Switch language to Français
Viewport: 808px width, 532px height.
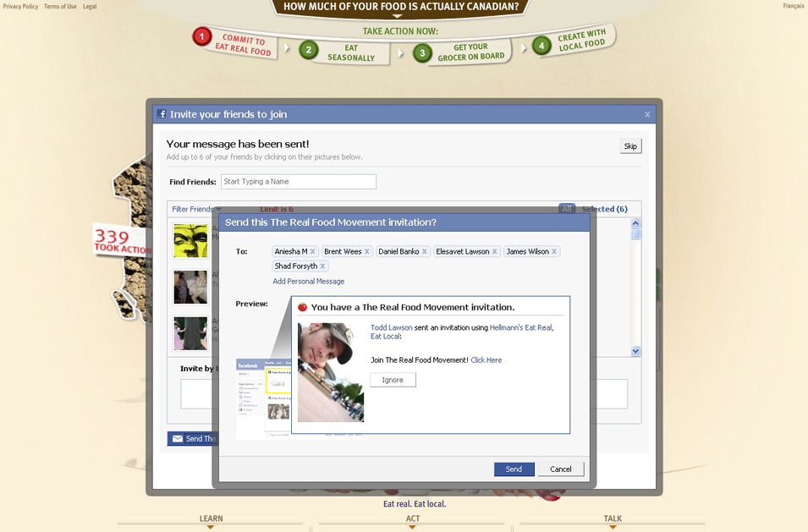(x=793, y=6)
